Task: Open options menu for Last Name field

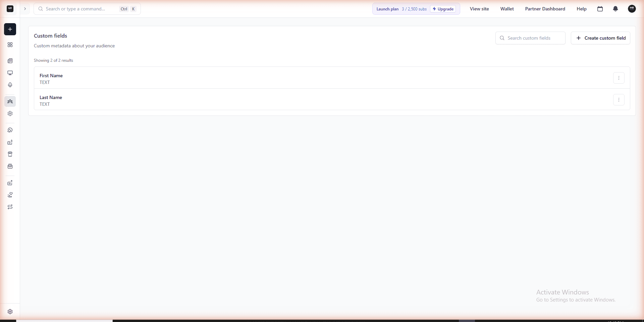Action: click(x=619, y=100)
